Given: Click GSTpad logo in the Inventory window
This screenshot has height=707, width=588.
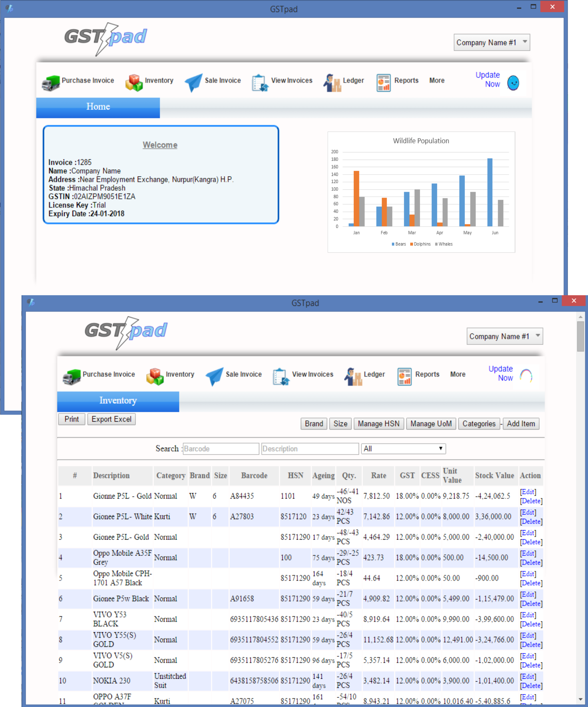Looking at the screenshot, I should 126,333.
